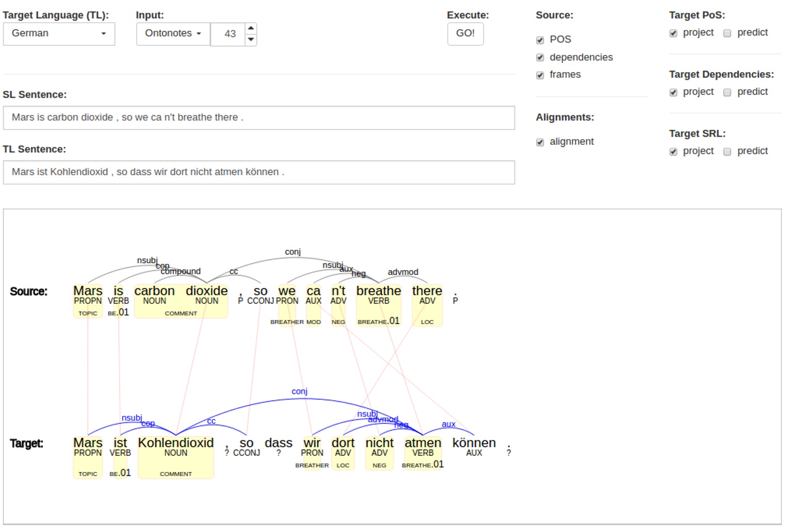The image size is (788, 532).
Task: Open the Input corpus dropdown showing Ontonotes
Action: coord(173,33)
